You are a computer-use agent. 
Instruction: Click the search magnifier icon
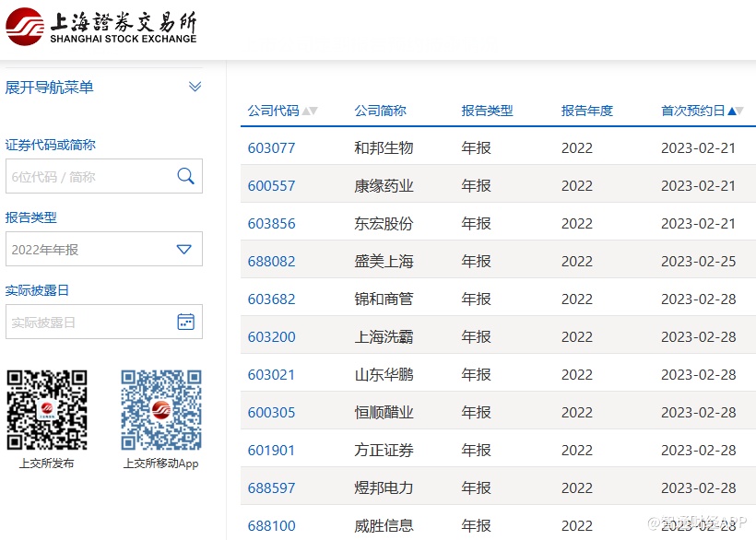click(x=185, y=176)
